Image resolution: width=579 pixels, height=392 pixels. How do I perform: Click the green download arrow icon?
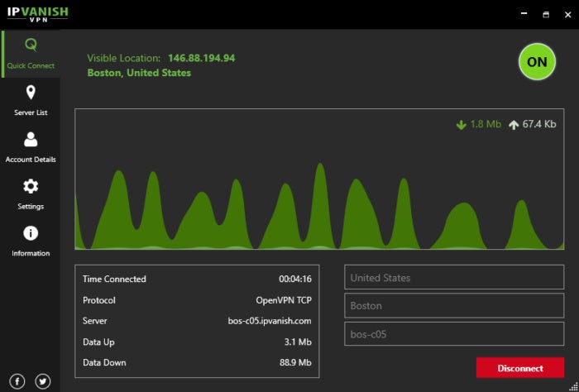[462, 125]
